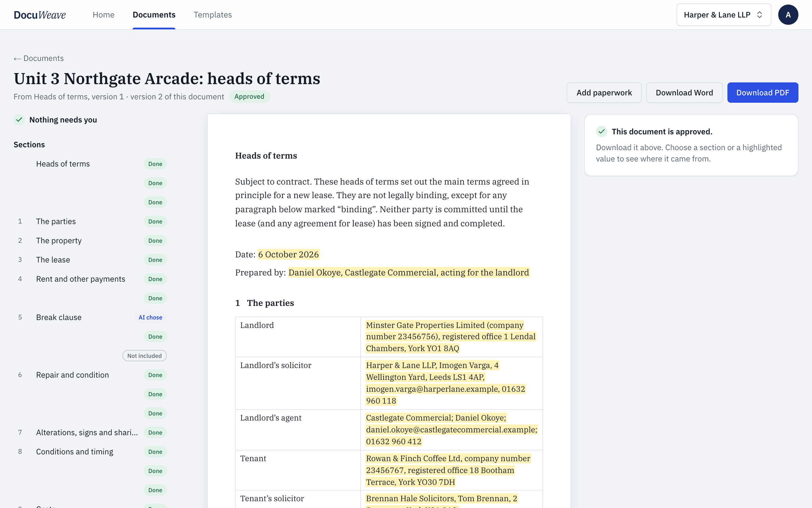Switch to the Documents tab
This screenshot has height=508, width=812.
tap(154, 15)
